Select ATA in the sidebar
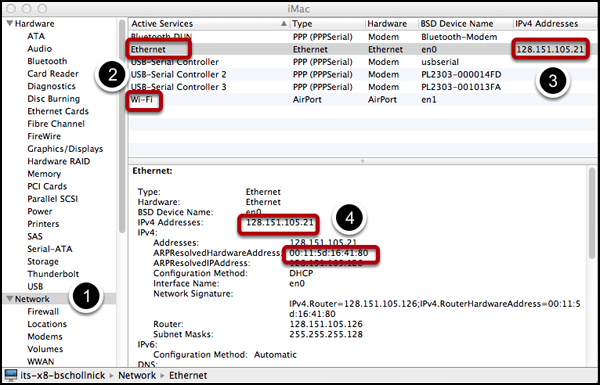This screenshot has height=385, width=600. [x=36, y=36]
